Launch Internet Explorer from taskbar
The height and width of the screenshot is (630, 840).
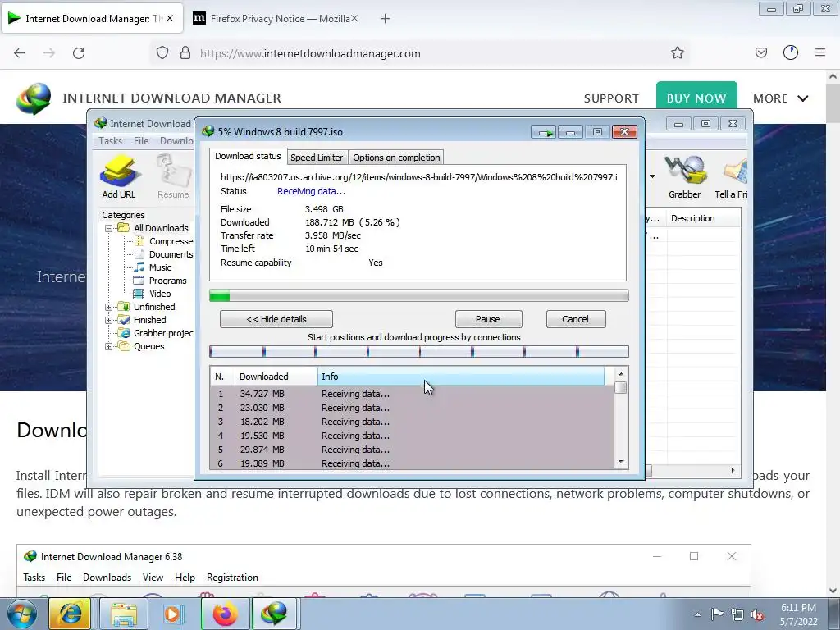(70, 614)
